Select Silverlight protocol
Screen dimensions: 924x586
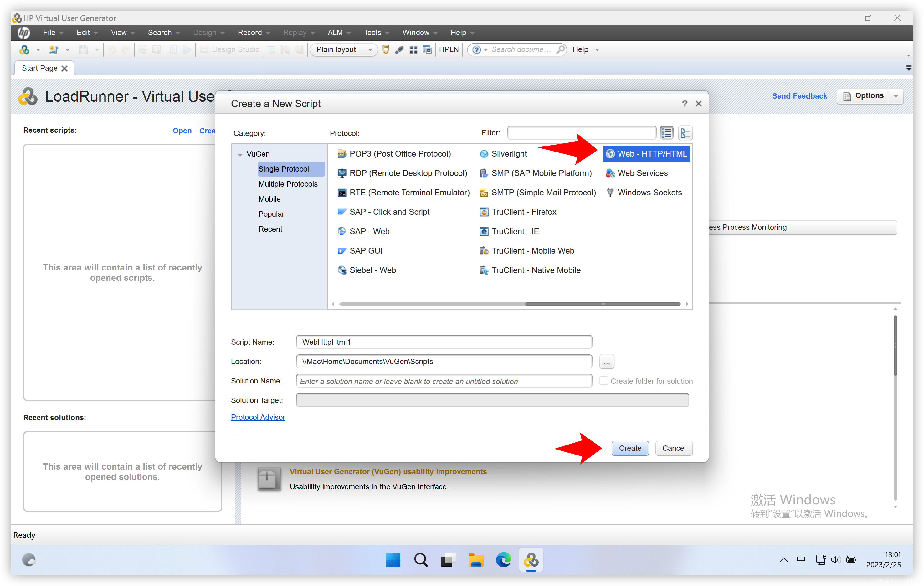coord(503,154)
